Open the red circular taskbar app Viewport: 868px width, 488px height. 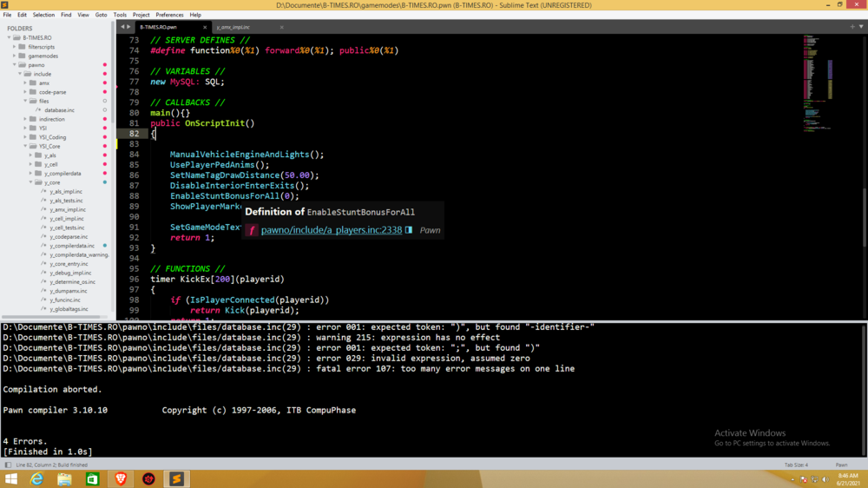(148, 479)
